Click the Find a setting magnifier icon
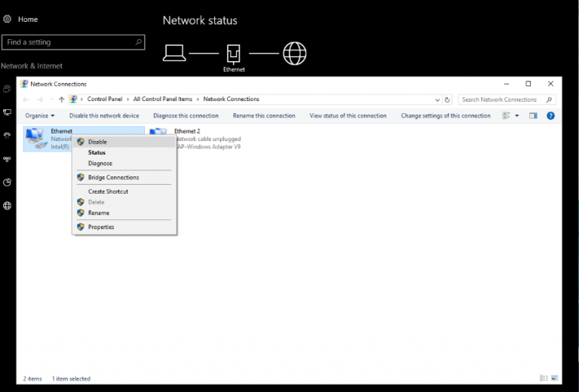This screenshot has width=579, height=392. click(139, 42)
